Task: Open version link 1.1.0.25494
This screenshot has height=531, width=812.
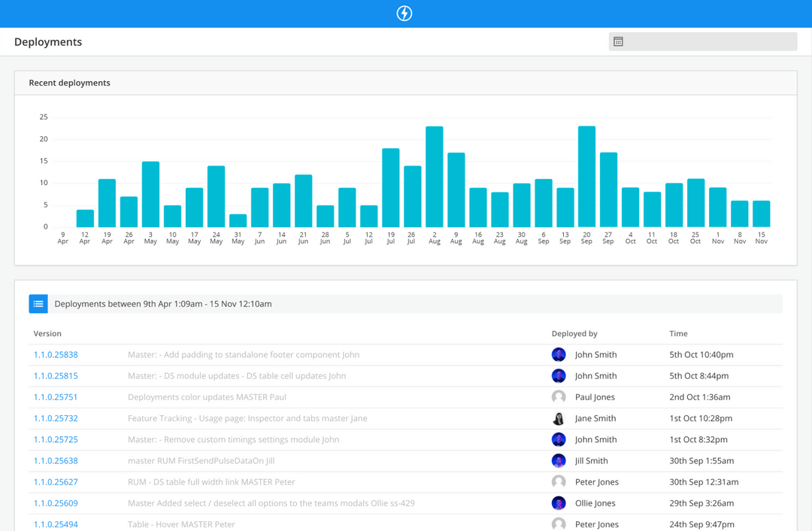Action: (x=56, y=524)
